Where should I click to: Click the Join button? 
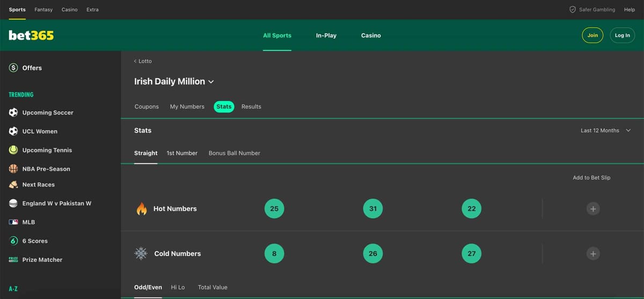click(592, 35)
